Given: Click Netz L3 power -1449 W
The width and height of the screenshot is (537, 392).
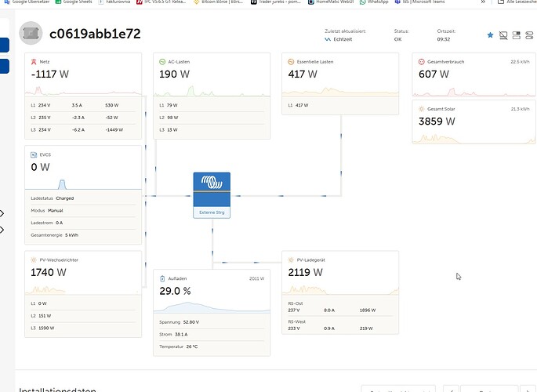Looking at the screenshot, I should click(114, 130).
